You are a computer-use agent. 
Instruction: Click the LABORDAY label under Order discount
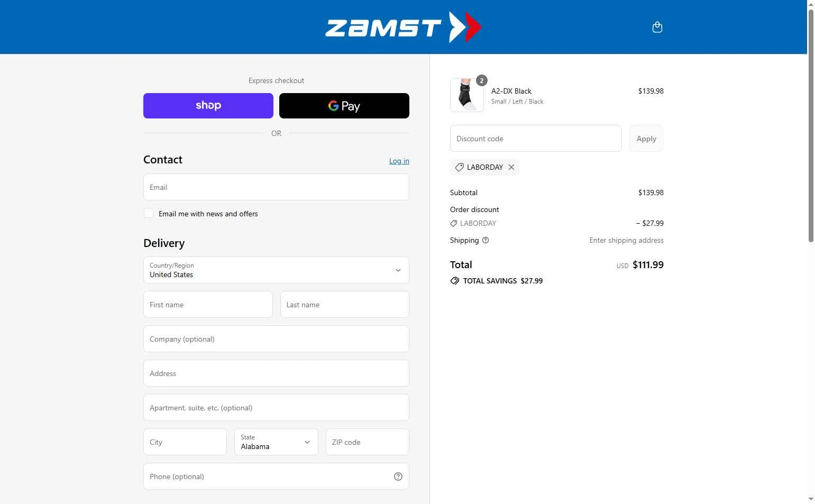coord(478,223)
